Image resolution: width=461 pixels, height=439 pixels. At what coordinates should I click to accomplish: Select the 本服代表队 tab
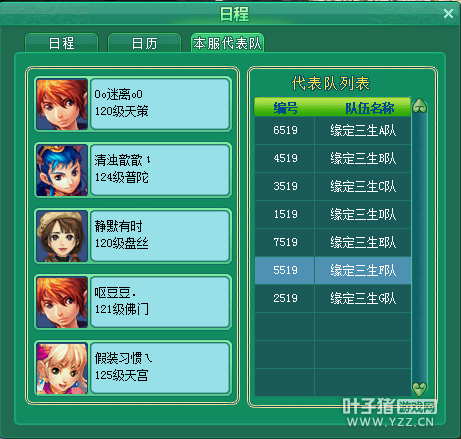coord(227,43)
